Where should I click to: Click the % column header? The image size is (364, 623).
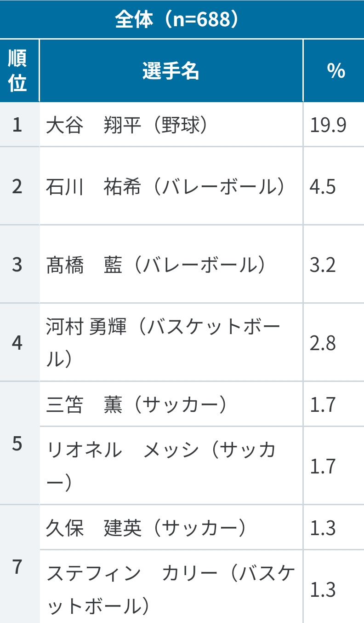click(x=334, y=71)
